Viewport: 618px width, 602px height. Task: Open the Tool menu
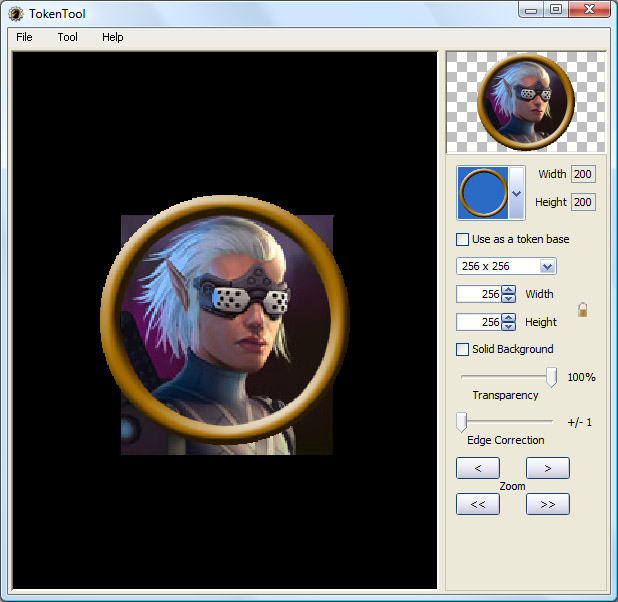(67, 37)
